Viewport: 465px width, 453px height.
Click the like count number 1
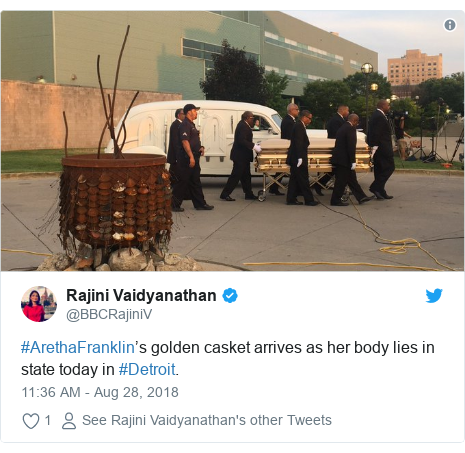point(48,420)
